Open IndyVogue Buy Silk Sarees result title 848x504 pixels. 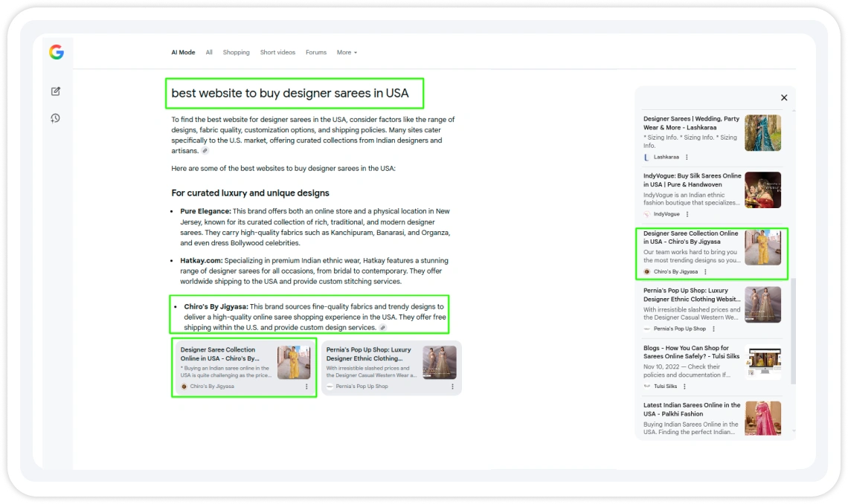(692, 181)
